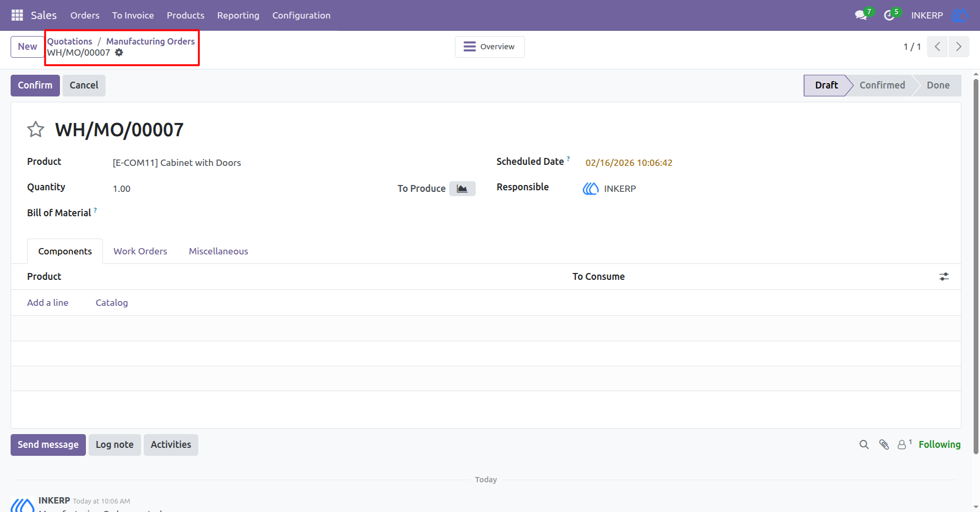Click the attachments paperclip icon

point(884,445)
